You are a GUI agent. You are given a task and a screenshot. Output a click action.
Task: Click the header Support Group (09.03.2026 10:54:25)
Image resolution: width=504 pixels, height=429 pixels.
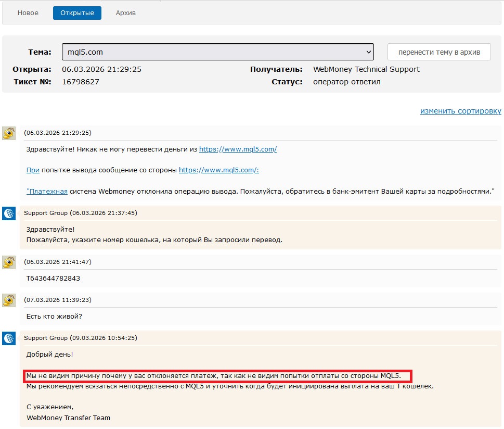pos(80,337)
